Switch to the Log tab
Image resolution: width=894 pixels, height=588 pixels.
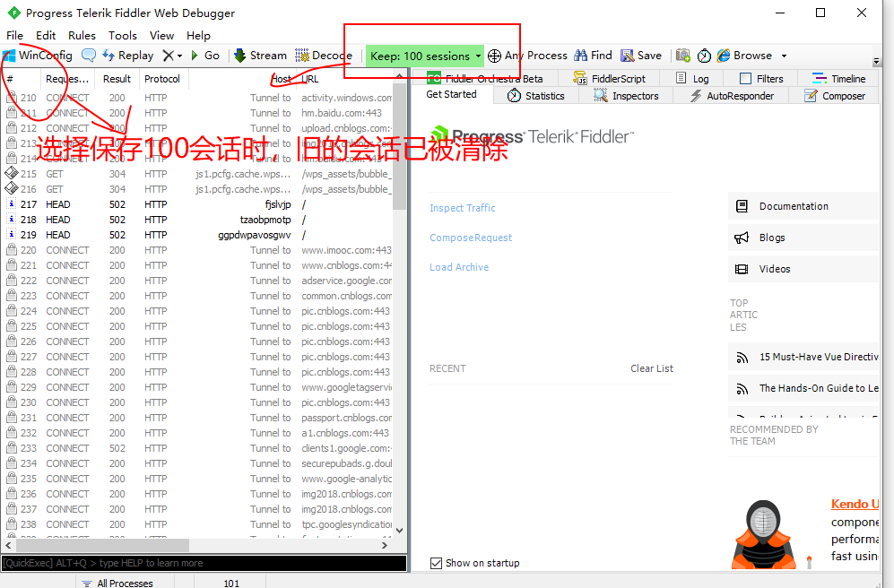click(692, 79)
